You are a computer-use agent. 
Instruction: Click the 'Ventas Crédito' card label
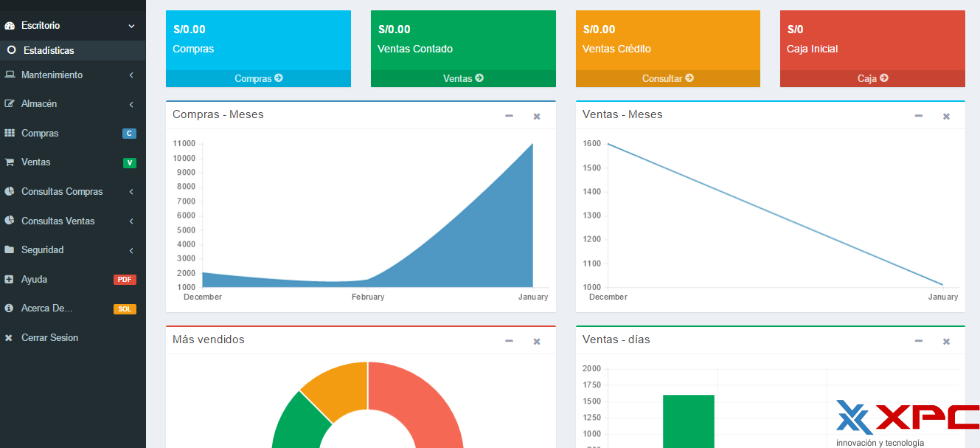click(x=616, y=49)
